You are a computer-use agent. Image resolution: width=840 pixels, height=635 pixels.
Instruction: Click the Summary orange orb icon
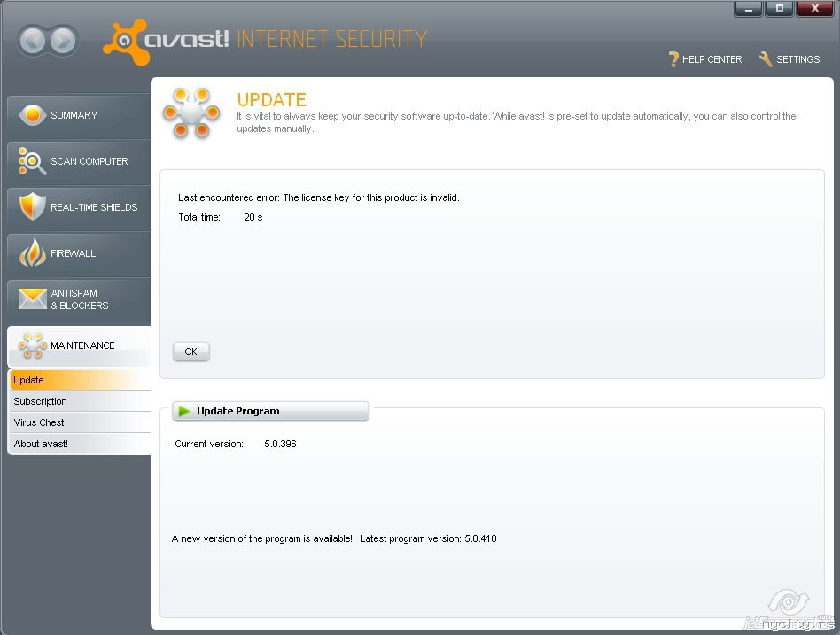coord(32,115)
